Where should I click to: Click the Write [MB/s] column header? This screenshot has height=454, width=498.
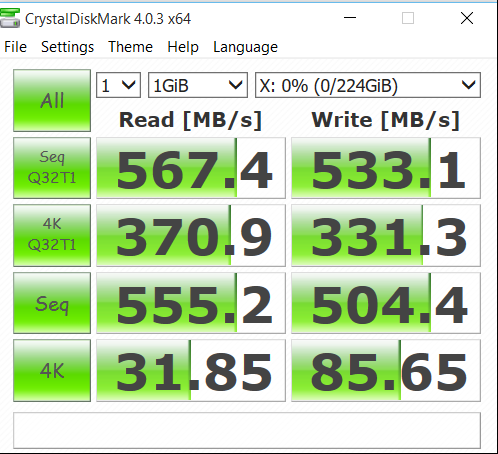tap(386, 120)
